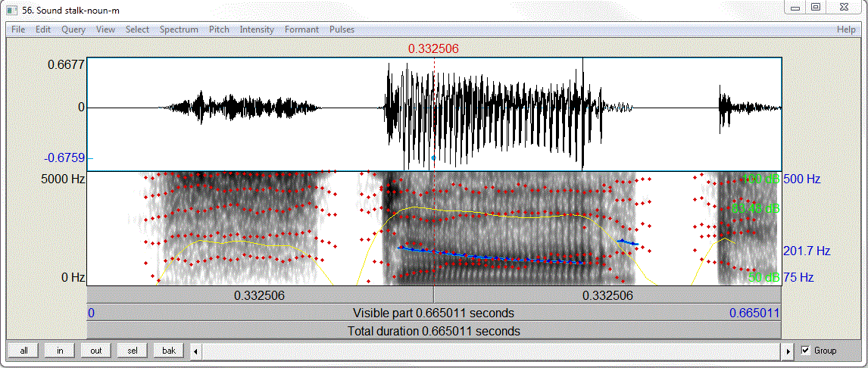The width and height of the screenshot is (868, 368).
Task: Open the Help menu
Action: (846, 30)
